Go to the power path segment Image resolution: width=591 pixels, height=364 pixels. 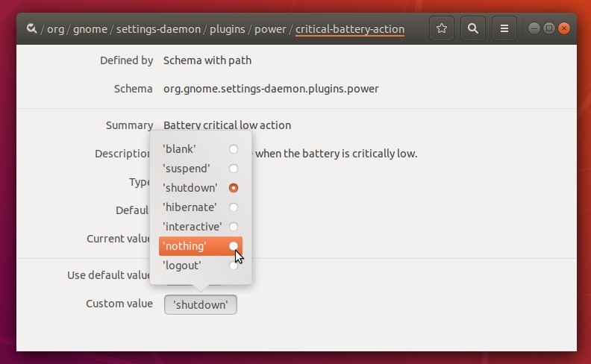coord(270,29)
